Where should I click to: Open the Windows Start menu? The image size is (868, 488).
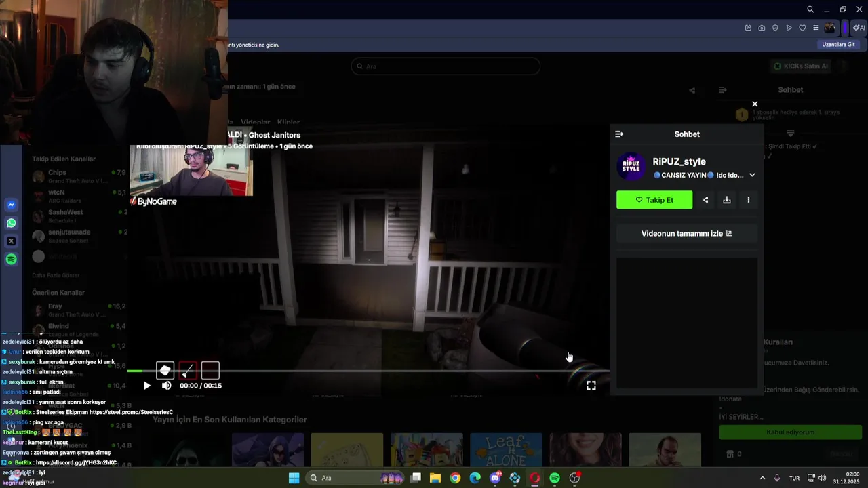(x=294, y=478)
